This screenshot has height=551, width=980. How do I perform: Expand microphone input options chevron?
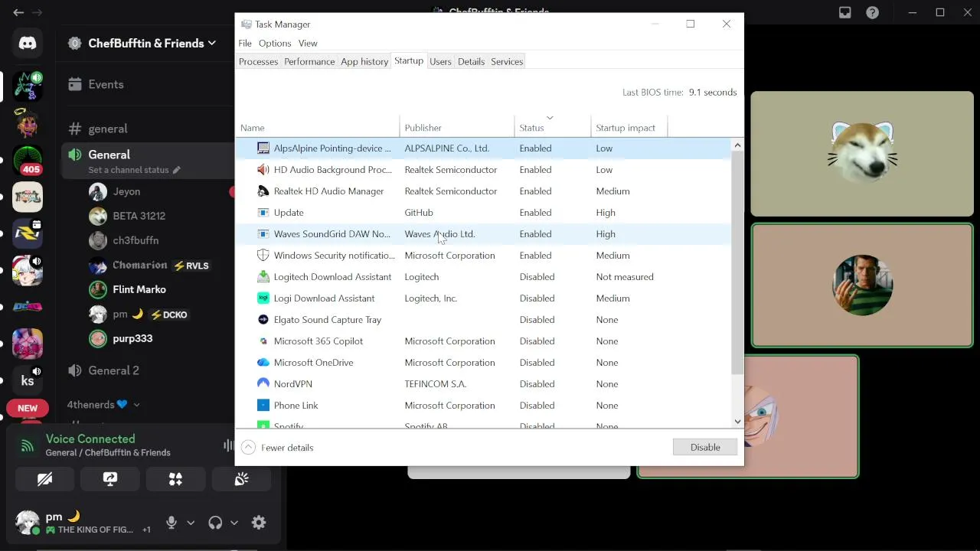(x=191, y=523)
